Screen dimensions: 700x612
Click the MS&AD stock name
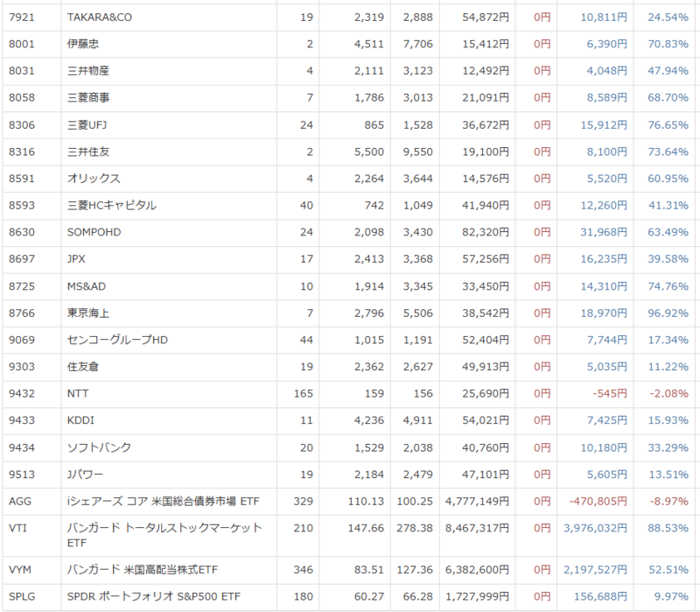click(x=87, y=286)
